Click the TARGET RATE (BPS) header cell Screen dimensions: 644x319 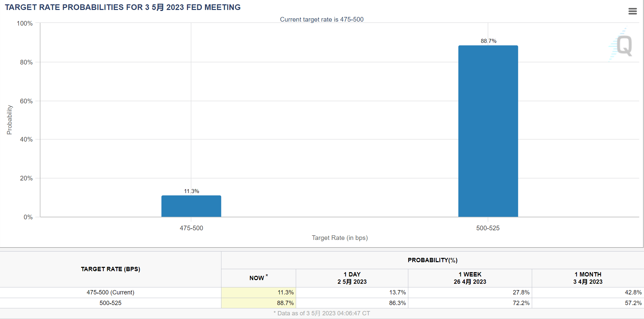[x=111, y=269]
